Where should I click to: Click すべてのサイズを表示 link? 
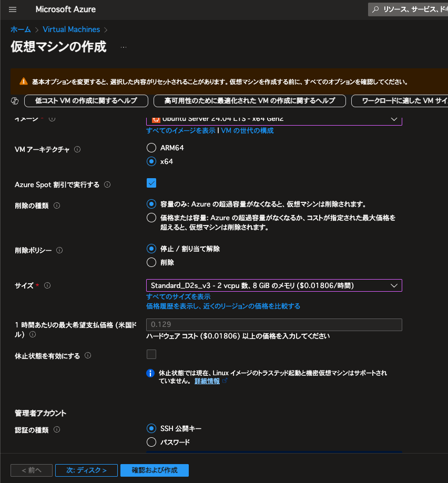tap(178, 296)
